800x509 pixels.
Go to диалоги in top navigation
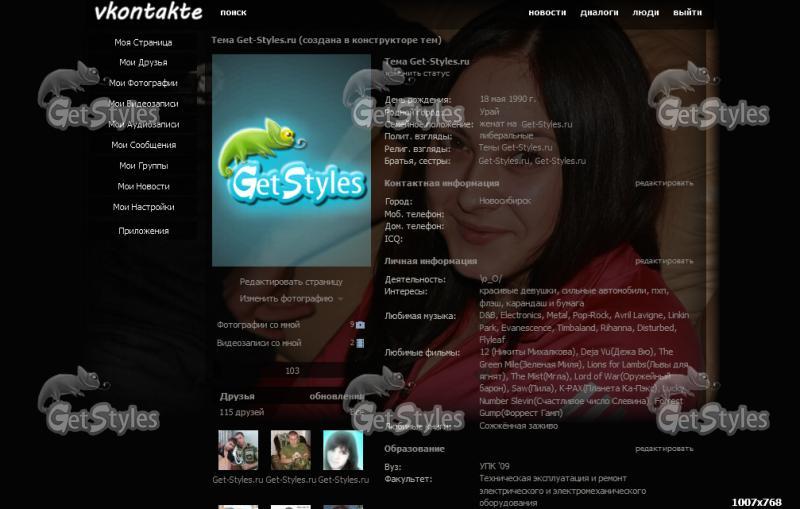tap(599, 12)
